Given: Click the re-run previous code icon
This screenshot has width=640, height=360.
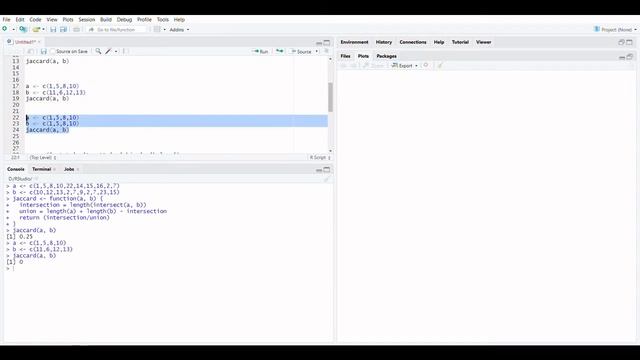Looking at the screenshot, I should (x=280, y=51).
